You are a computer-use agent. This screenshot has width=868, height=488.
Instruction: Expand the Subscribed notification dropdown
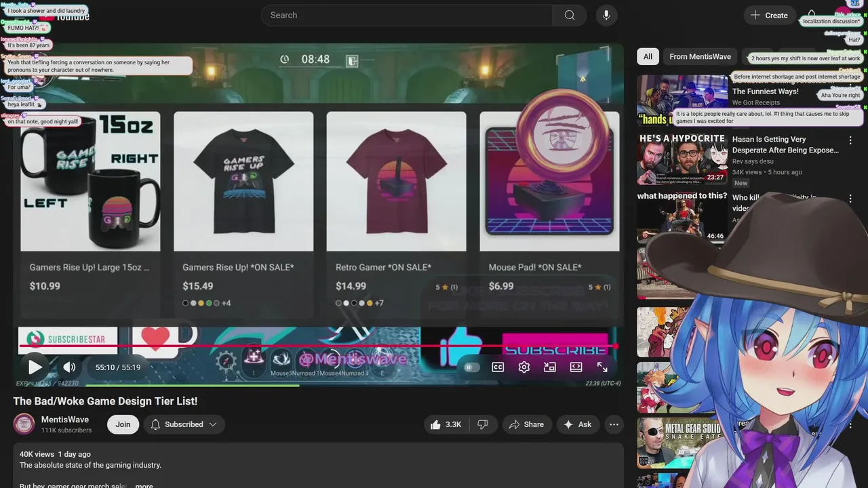coord(184,424)
